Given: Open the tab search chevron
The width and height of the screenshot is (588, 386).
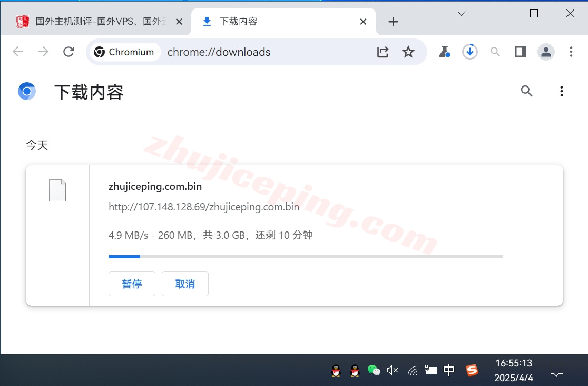Looking at the screenshot, I should coord(462,14).
